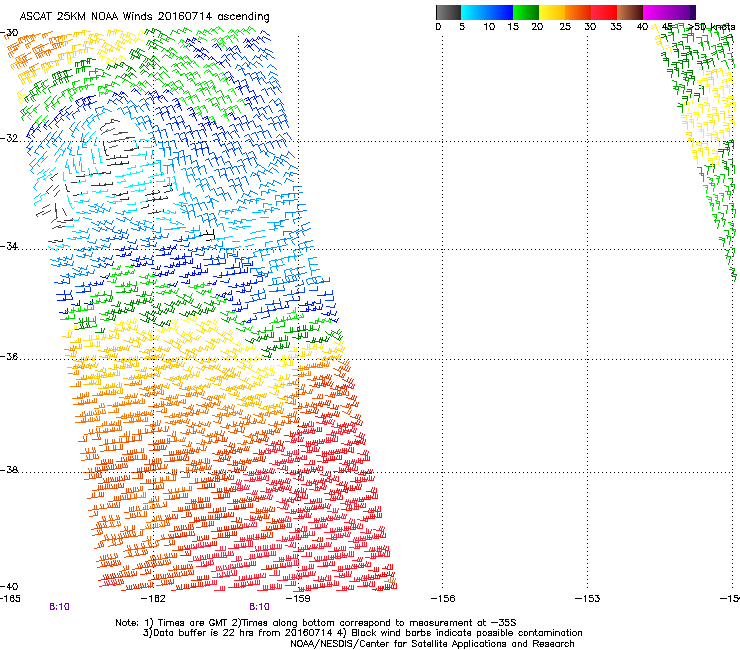The width and height of the screenshot is (740, 650).
Task: Click the '-40' latitude axis label
Action: pos(9,586)
